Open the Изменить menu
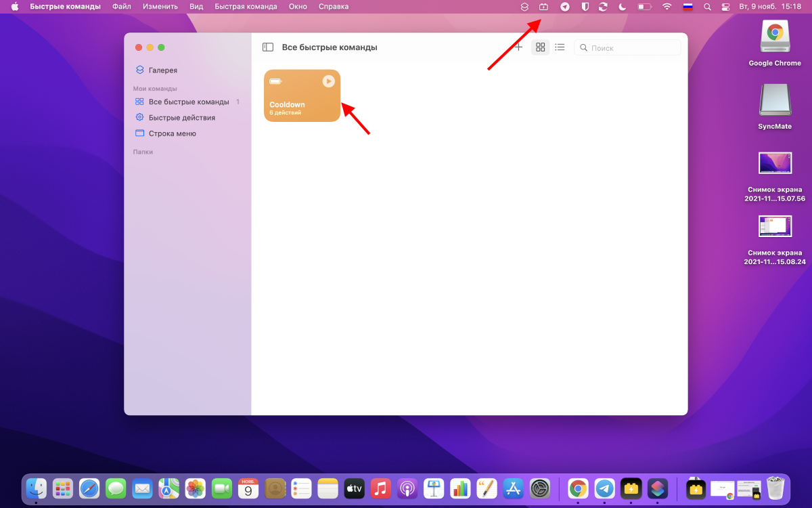The image size is (812, 508). pyautogui.click(x=160, y=6)
